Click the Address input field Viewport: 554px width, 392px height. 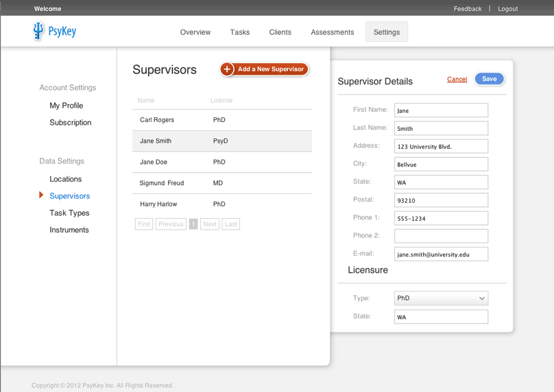coord(441,146)
